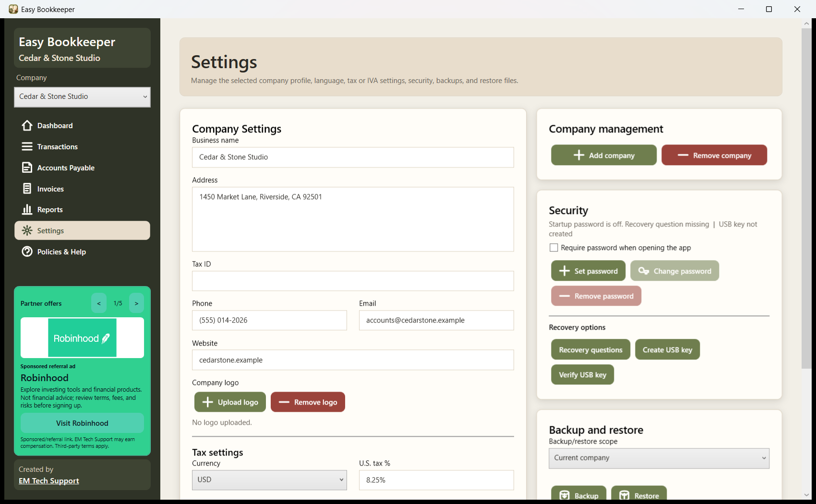
Task: Click the U.S. tax % field
Action: tap(436, 480)
